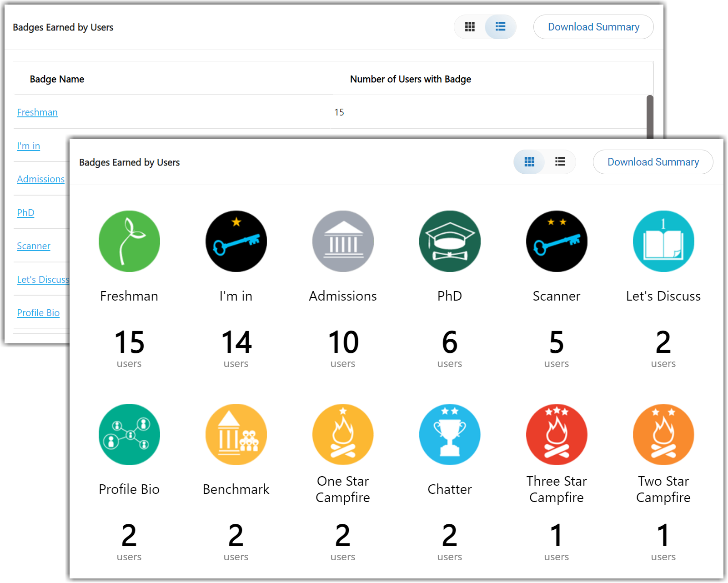This screenshot has height=583, width=728.
Task: Click the I'm in single-star key badge
Action: (x=236, y=241)
